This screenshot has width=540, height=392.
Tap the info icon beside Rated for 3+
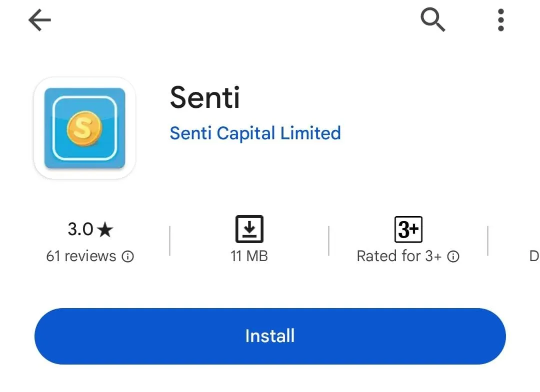(x=453, y=257)
